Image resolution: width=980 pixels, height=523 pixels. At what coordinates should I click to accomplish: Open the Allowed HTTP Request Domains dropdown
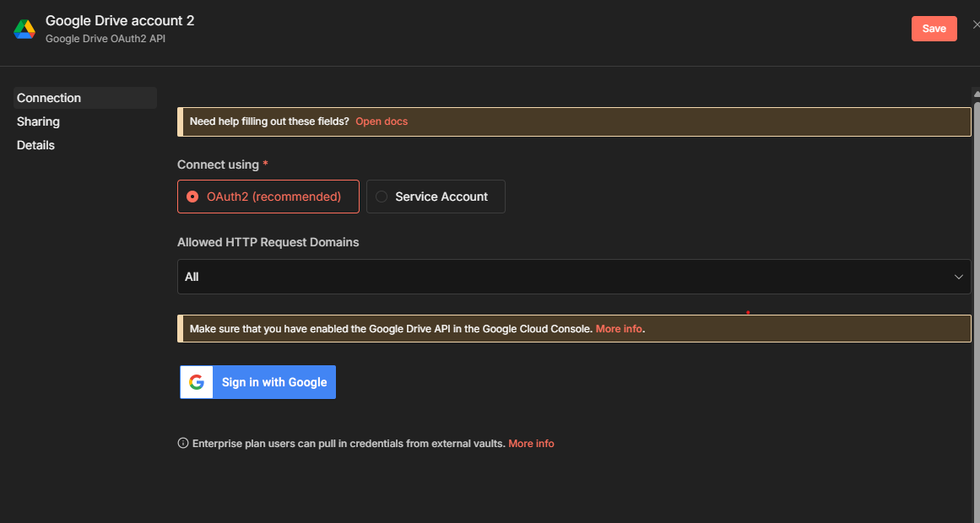pyautogui.click(x=574, y=277)
